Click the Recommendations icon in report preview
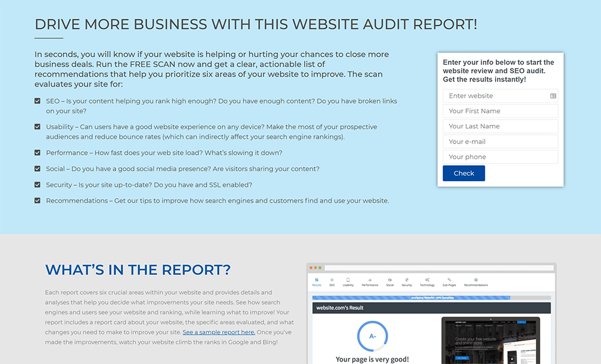 point(475,280)
